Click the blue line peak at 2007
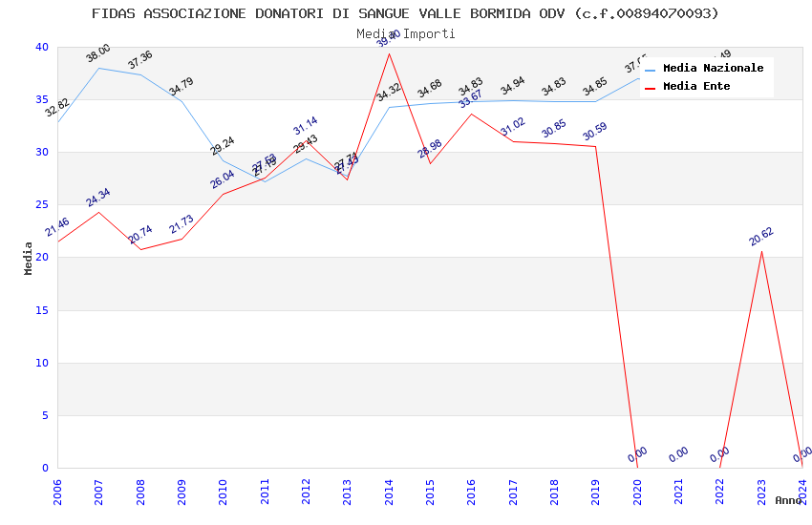The height and width of the screenshot is (525, 812). 99,69
